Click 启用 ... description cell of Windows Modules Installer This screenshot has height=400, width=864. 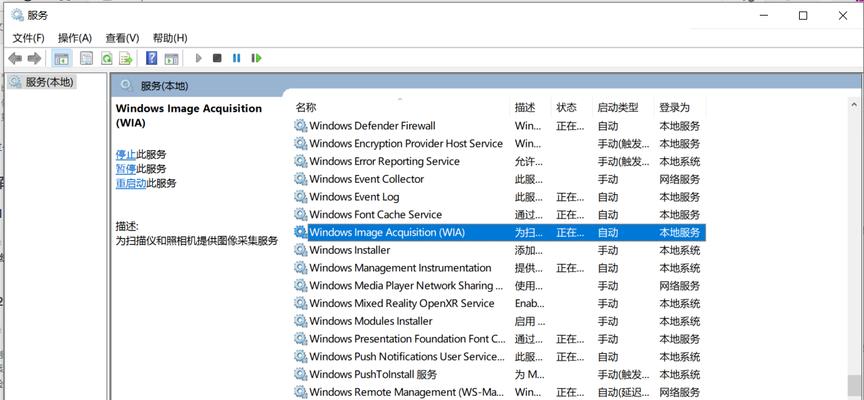tap(529, 321)
